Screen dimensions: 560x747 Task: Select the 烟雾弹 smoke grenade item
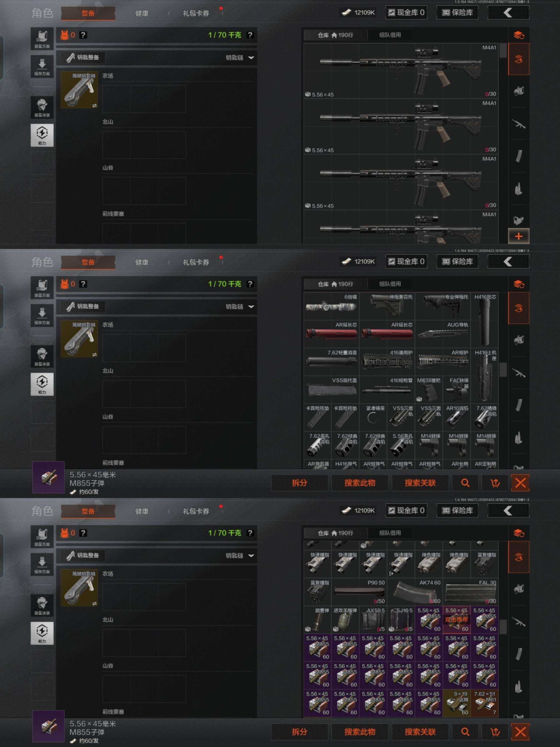(317, 620)
